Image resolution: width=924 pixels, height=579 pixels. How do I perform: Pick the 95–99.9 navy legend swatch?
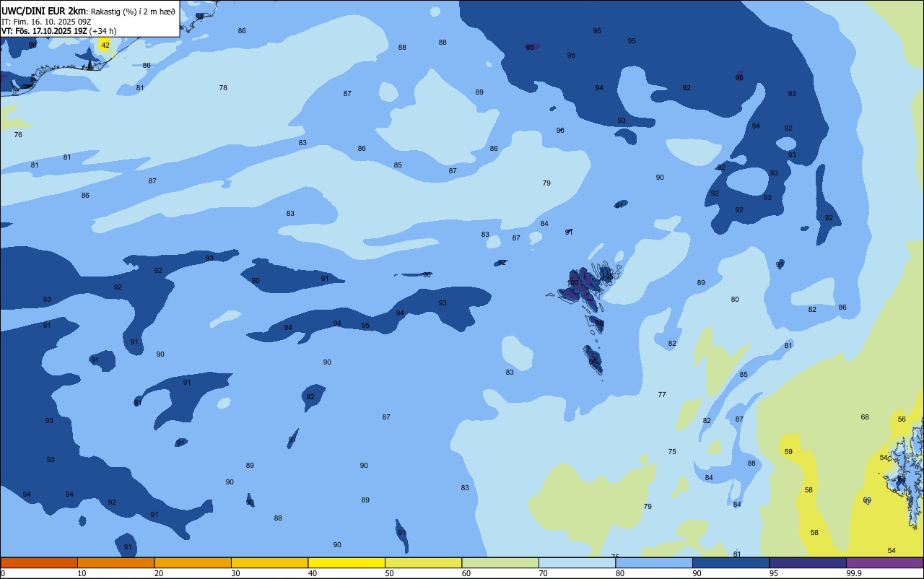tap(808, 562)
